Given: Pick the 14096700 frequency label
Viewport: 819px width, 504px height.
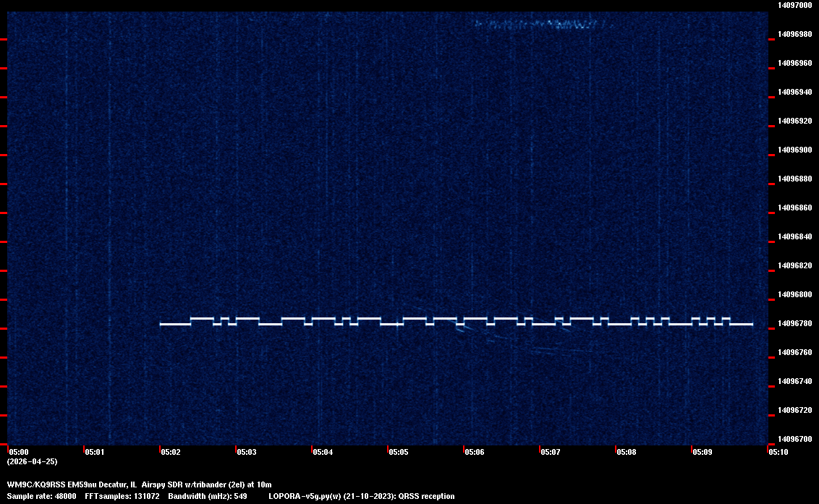Looking at the screenshot, I should pos(794,439).
